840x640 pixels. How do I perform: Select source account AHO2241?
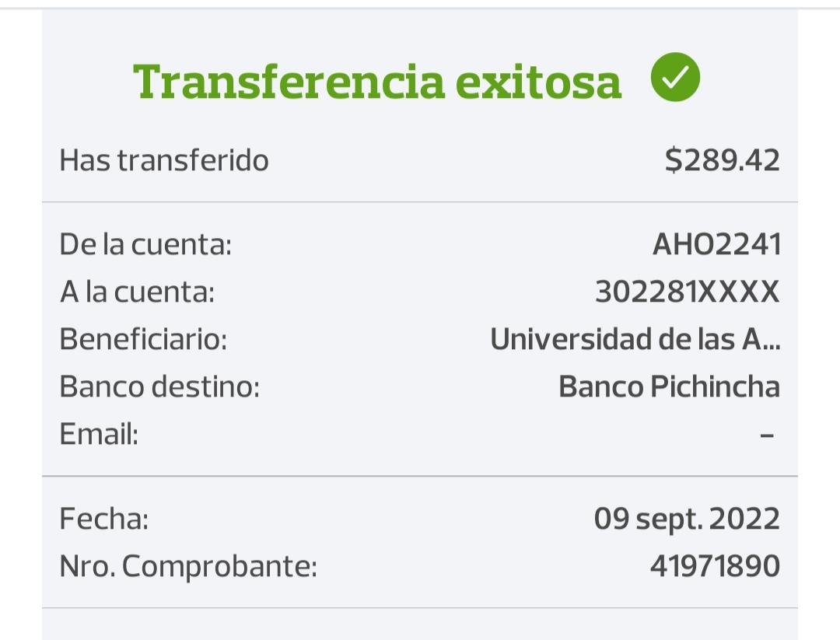pyautogui.click(x=716, y=246)
